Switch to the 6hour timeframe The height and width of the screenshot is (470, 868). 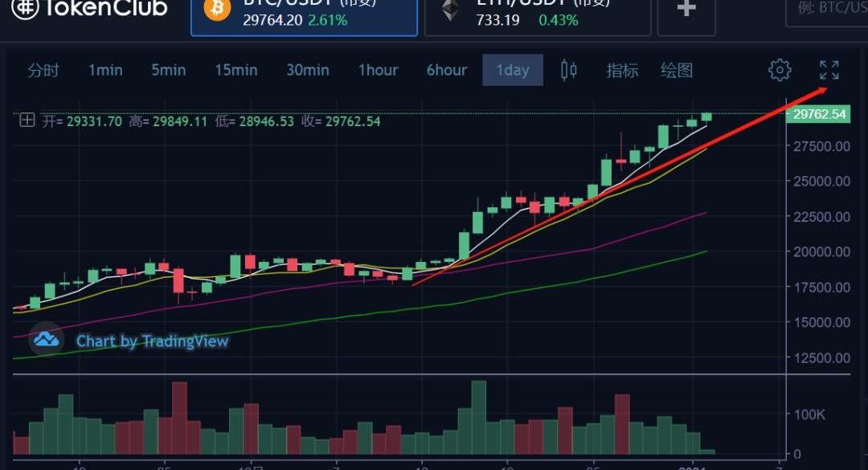pyautogui.click(x=446, y=70)
